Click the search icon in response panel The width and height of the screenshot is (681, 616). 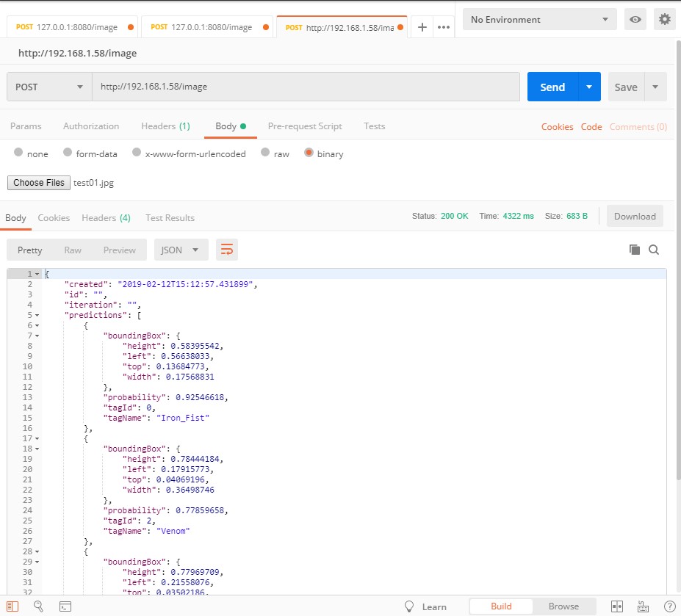[x=653, y=250]
